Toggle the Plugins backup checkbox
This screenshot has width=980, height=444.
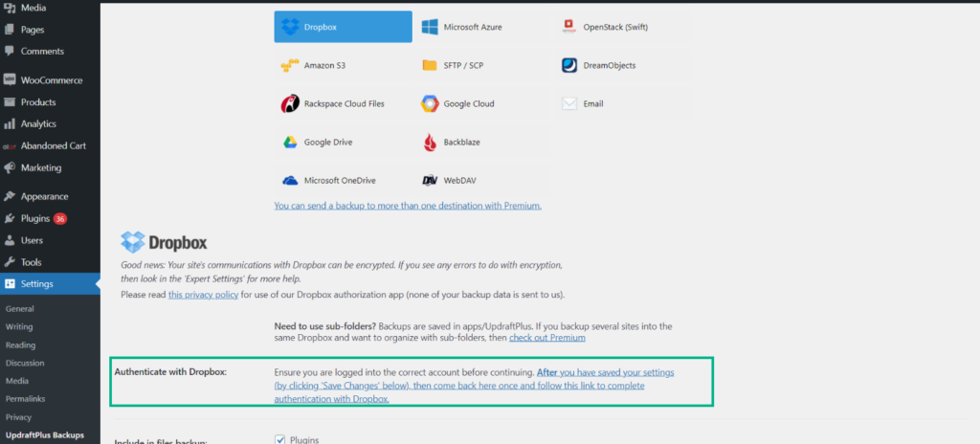pyautogui.click(x=280, y=439)
